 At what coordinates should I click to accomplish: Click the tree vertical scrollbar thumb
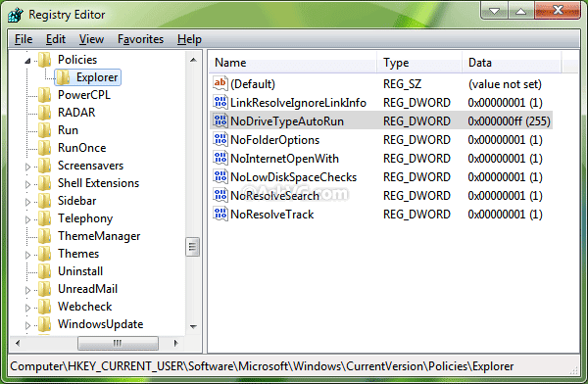pos(193,247)
